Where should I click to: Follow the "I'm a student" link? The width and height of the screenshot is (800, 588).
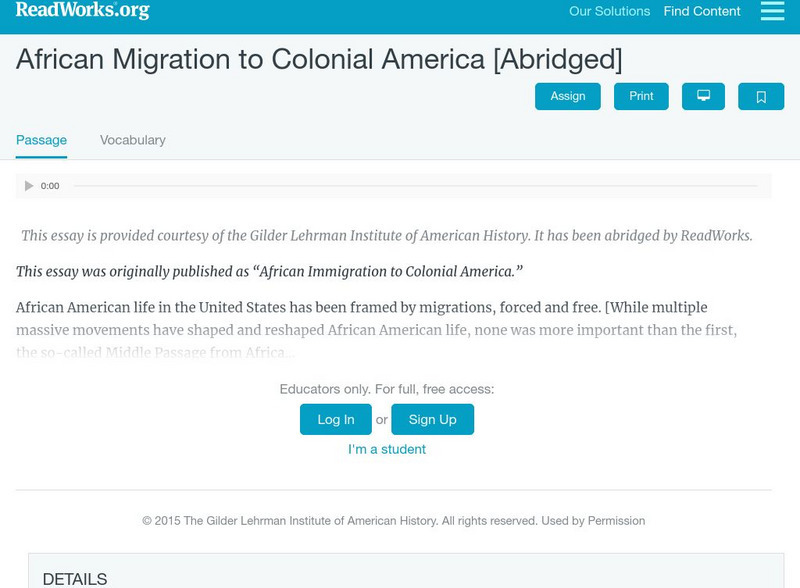click(387, 449)
